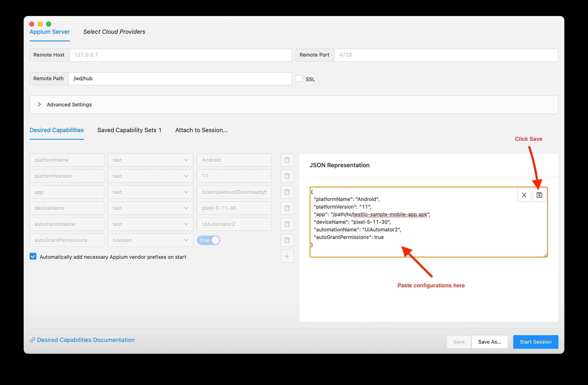588x385 pixels.
Task: Delete the platformName capability row
Action: pyautogui.click(x=287, y=160)
